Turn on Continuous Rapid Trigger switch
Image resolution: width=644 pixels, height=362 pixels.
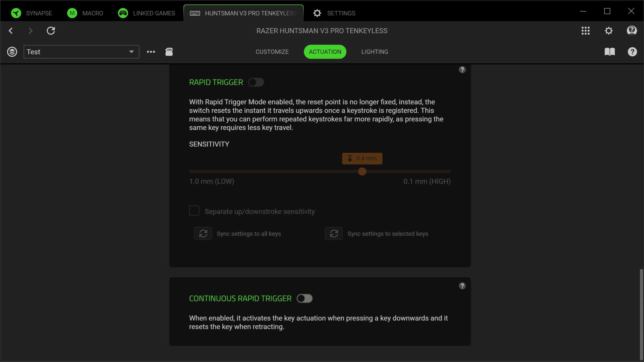click(304, 299)
